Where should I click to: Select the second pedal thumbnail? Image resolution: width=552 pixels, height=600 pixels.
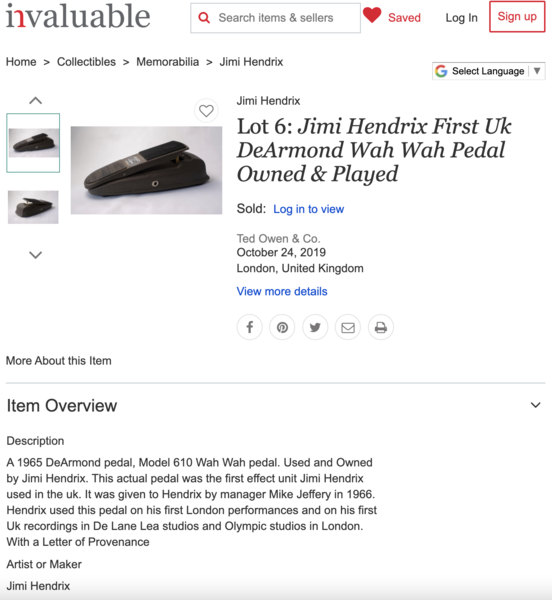tap(33, 207)
